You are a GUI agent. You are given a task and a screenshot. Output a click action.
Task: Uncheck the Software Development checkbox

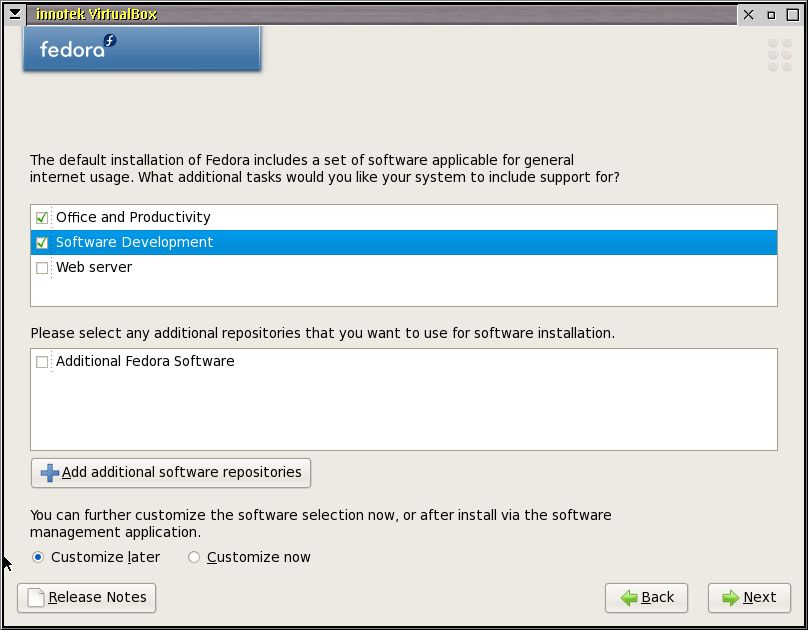pyautogui.click(x=42, y=242)
